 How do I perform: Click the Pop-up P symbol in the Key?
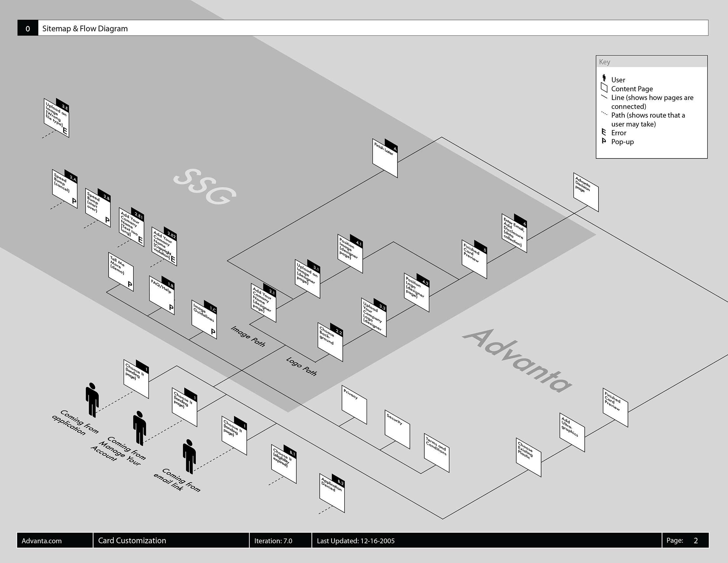tap(604, 141)
